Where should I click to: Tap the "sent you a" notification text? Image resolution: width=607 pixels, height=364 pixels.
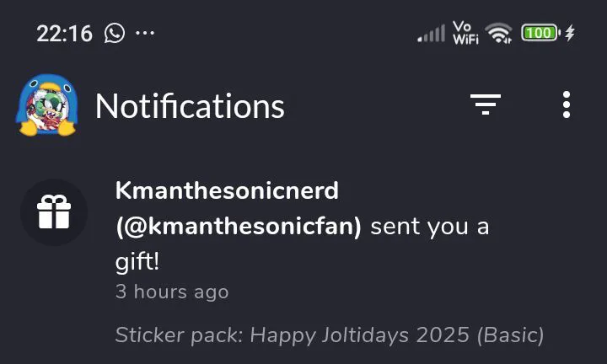429,227
